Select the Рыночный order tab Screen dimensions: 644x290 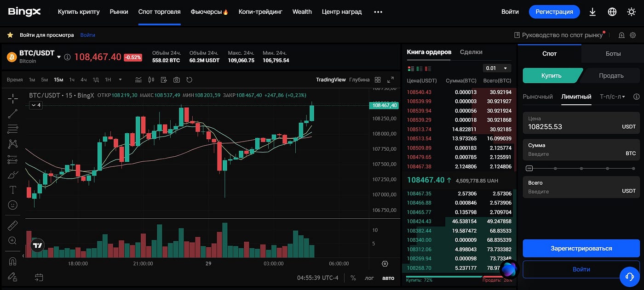tap(538, 97)
